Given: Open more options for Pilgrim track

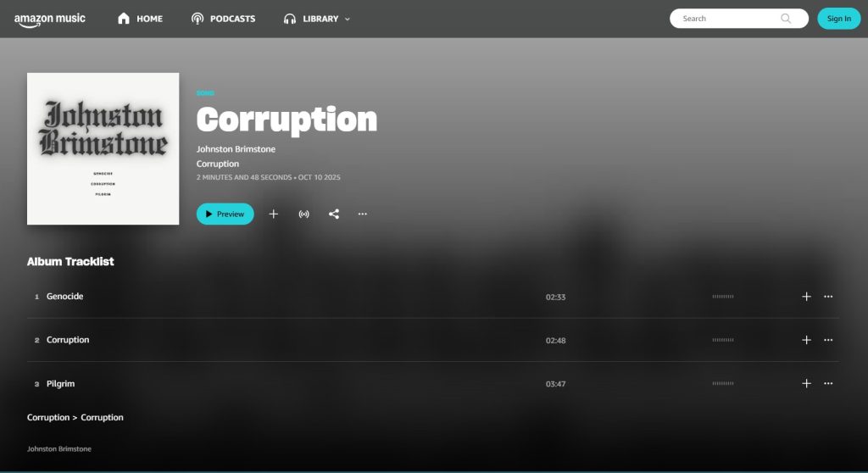Looking at the screenshot, I should pyautogui.click(x=828, y=383).
